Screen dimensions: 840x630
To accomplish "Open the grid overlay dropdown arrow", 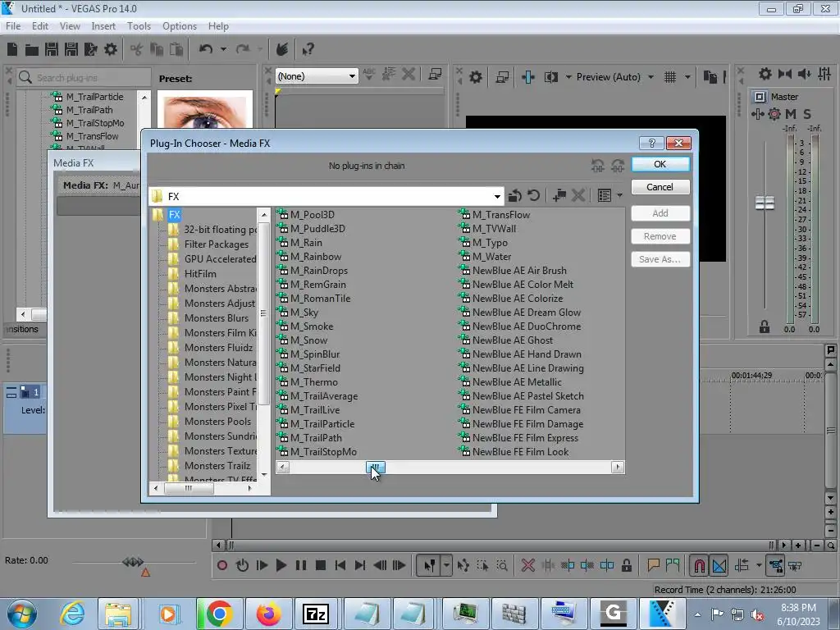I will pos(687,77).
